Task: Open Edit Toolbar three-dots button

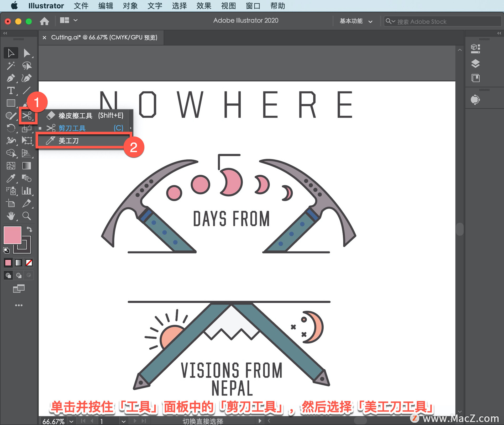Action: click(19, 305)
